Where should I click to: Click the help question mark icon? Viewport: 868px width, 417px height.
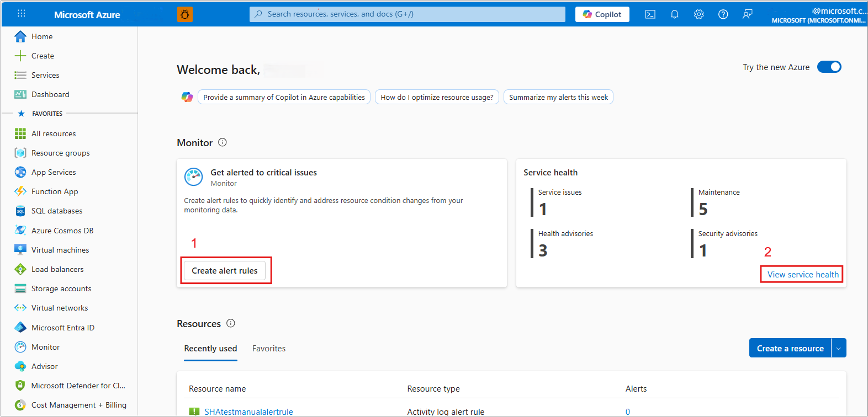[723, 14]
